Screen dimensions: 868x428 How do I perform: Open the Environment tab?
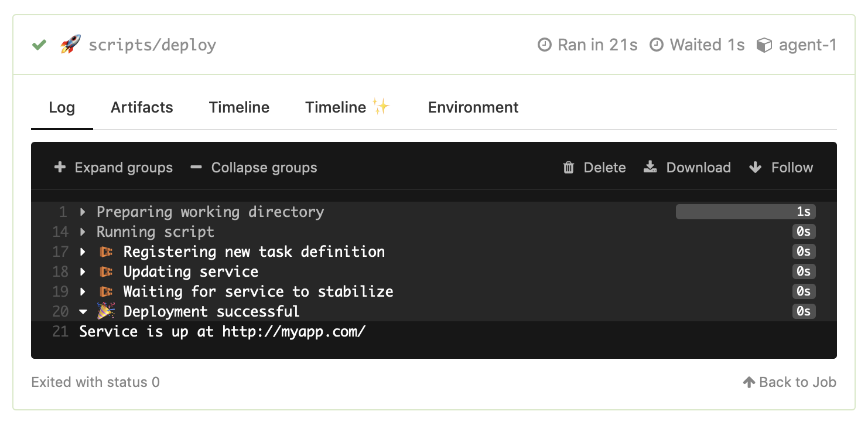click(473, 107)
